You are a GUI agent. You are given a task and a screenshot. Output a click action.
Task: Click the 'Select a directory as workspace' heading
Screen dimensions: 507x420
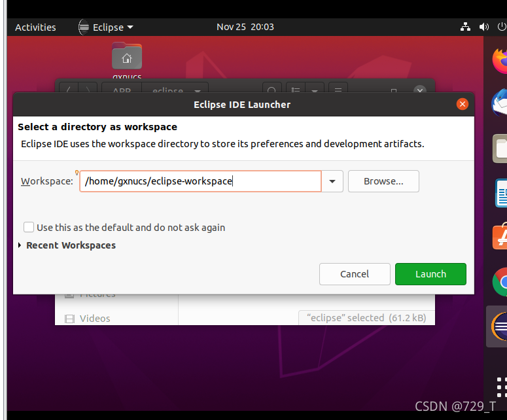(97, 127)
